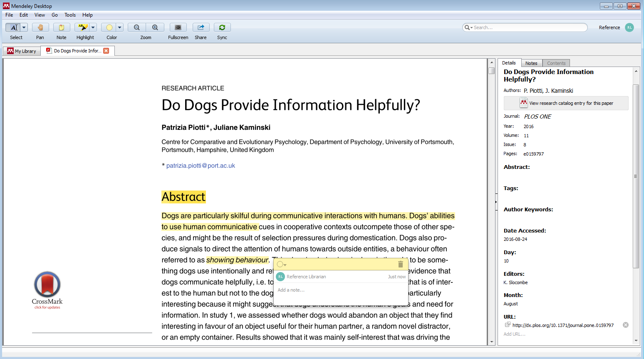644x359 pixels.
Task: Switch to the Notes tab
Action: point(531,63)
